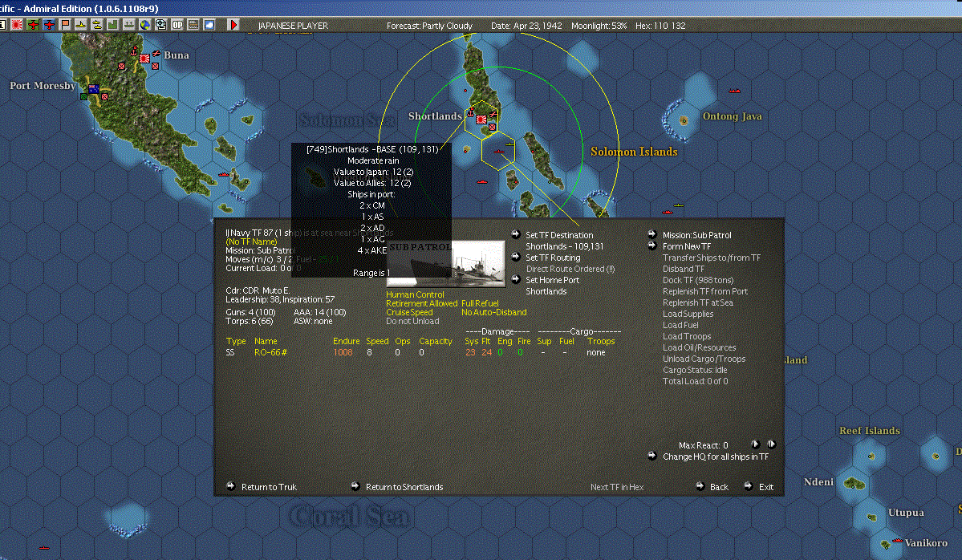Click (No TF Name) to name the TF
962x560 pixels.
coord(252,241)
